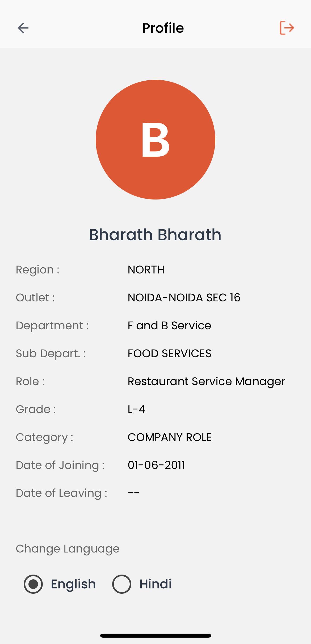Click the Date of Leaving dashes value
This screenshot has width=311, height=644.
tap(133, 493)
